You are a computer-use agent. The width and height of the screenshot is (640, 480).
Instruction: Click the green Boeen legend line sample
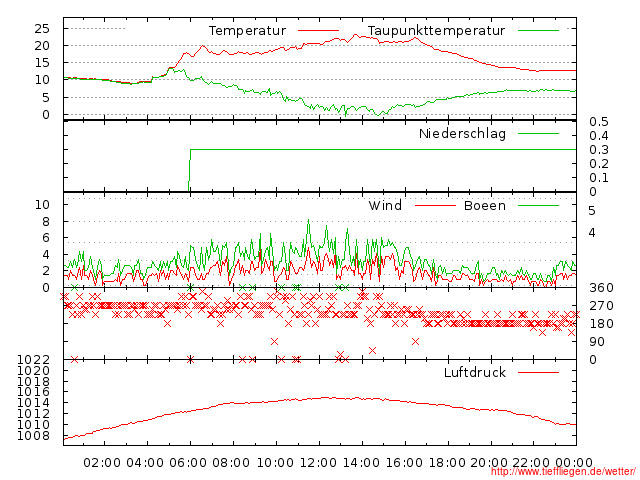tap(538, 205)
